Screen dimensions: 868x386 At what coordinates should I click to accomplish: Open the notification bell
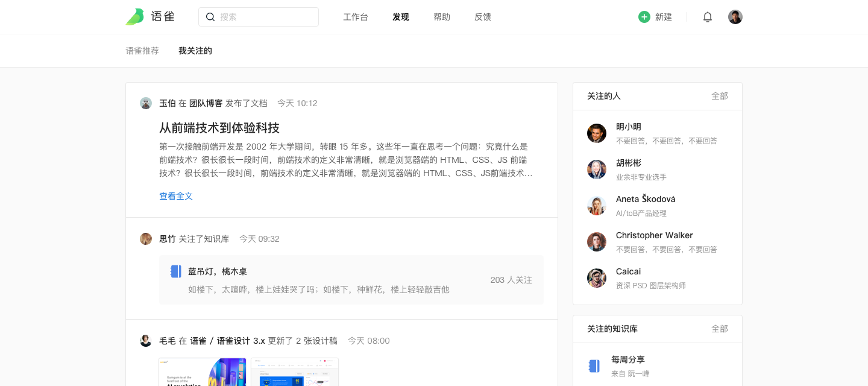pos(708,17)
